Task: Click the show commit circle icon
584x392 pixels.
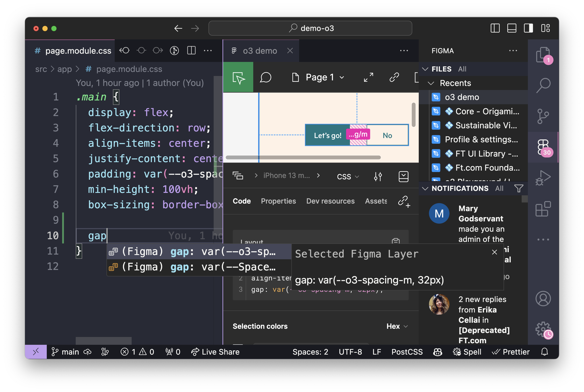Action: tap(141, 51)
